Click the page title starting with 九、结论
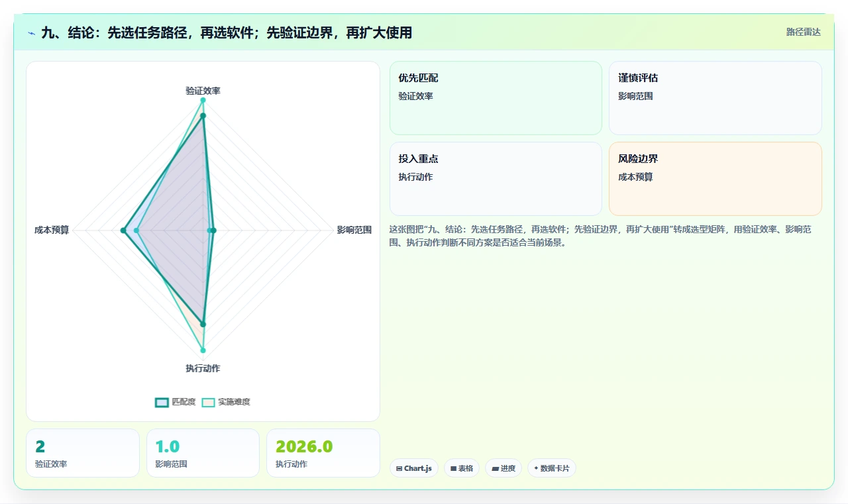This screenshot has height=504, width=848. (227, 32)
